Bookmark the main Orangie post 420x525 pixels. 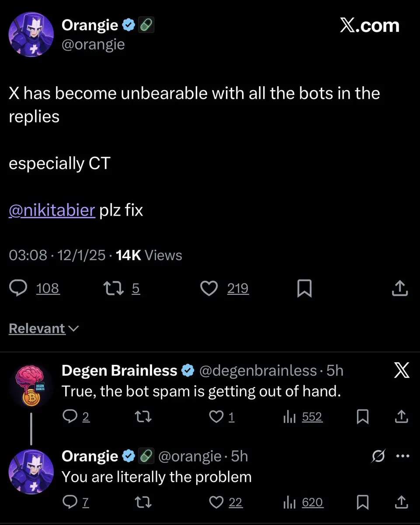click(x=304, y=288)
